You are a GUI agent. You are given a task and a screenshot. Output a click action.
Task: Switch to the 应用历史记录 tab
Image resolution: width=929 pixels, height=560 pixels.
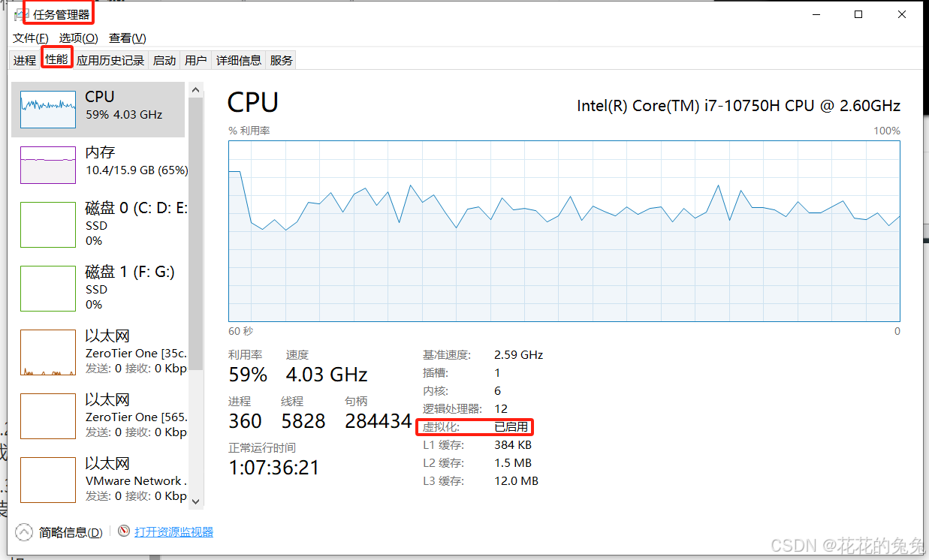click(x=110, y=61)
